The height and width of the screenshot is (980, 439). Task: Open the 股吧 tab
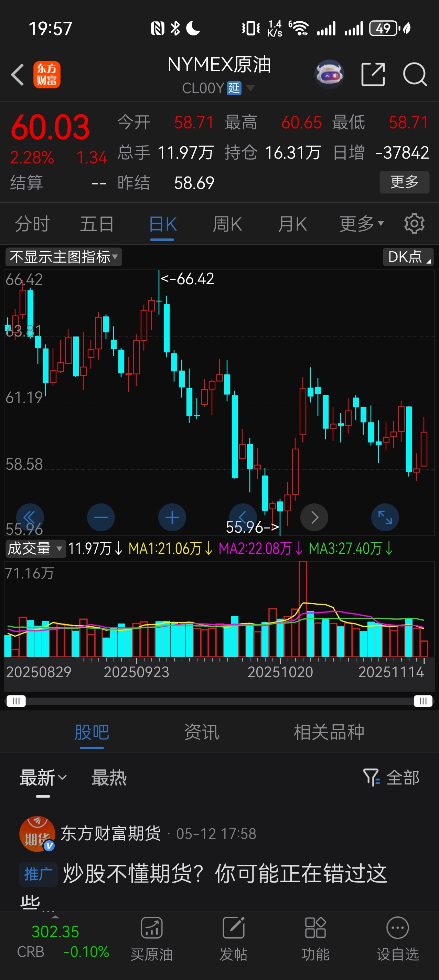click(x=92, y=732)
